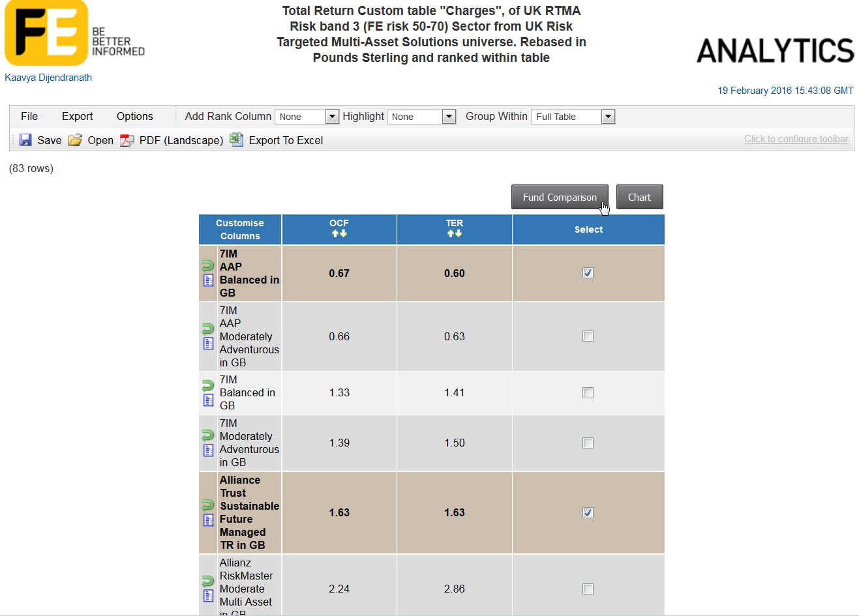Click the Customise Columns header
This screenshot has height=616, width=859.
coord(240,229)
